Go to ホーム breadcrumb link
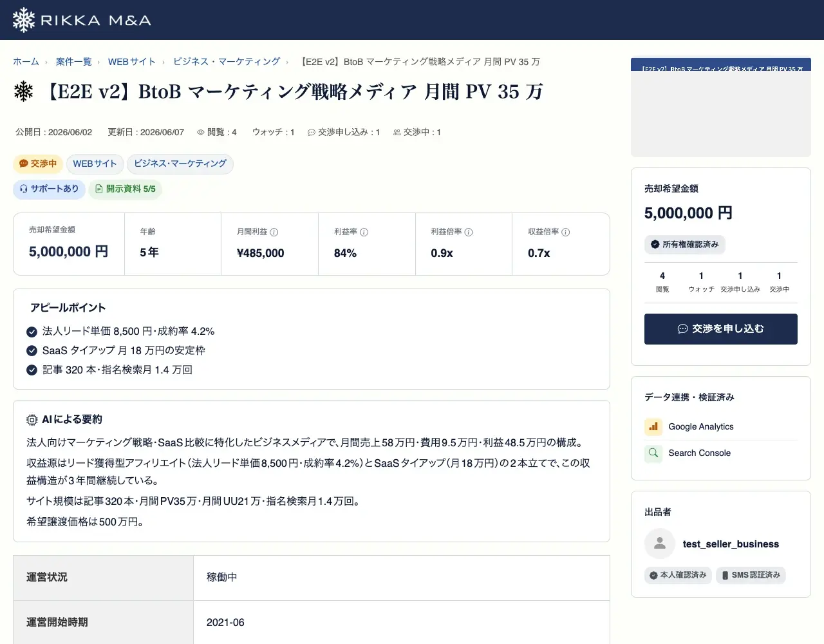 [x=26, y=62]
